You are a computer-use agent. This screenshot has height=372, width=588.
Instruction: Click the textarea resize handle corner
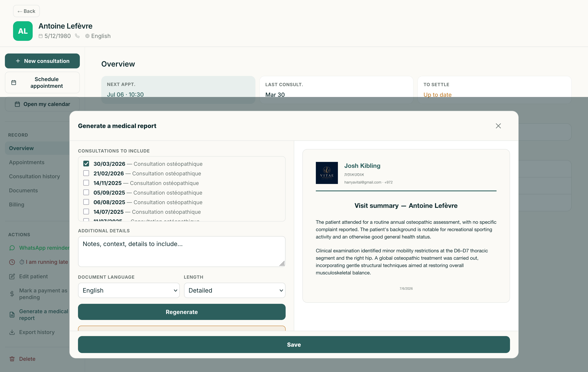pyautogui.click(x=282, y=264)
